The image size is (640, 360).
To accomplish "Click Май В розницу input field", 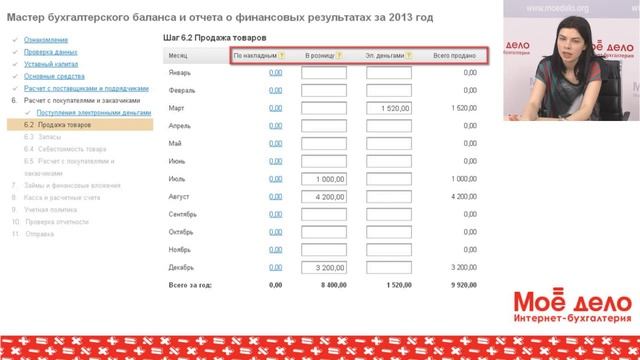I will click(x=324, y=144).
